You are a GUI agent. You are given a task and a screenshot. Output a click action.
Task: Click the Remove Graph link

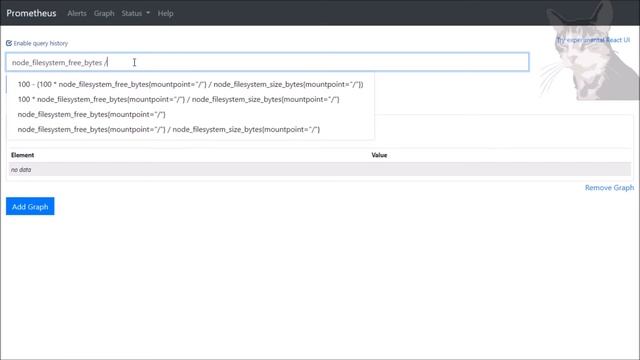click(x=609, y=188)
